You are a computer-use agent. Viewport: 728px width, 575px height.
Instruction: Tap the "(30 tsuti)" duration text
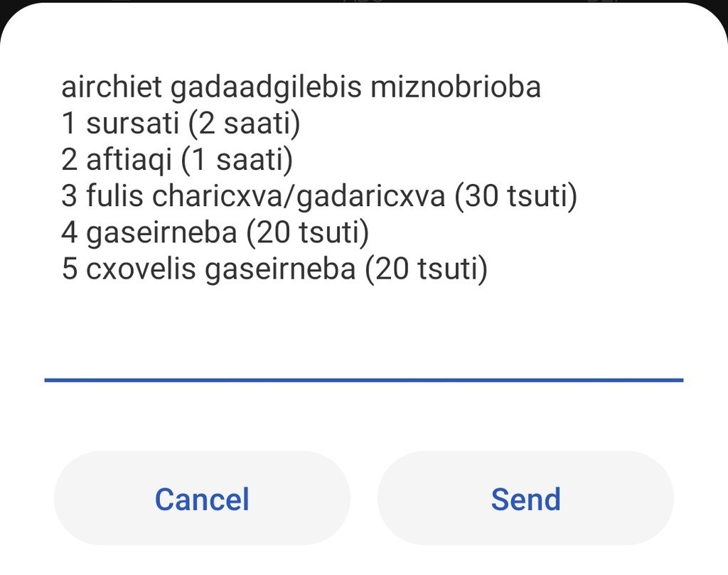[515, 197]
